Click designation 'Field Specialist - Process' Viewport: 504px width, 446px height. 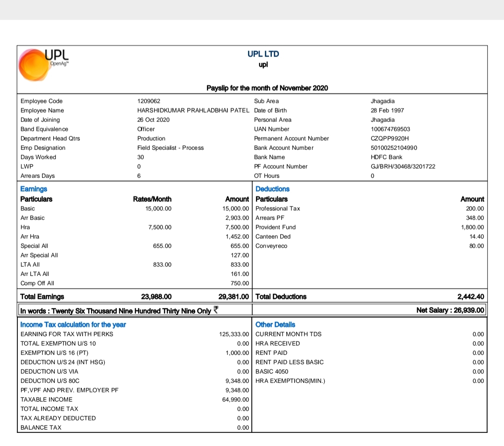pyautogui.click(x=170, y=148)
